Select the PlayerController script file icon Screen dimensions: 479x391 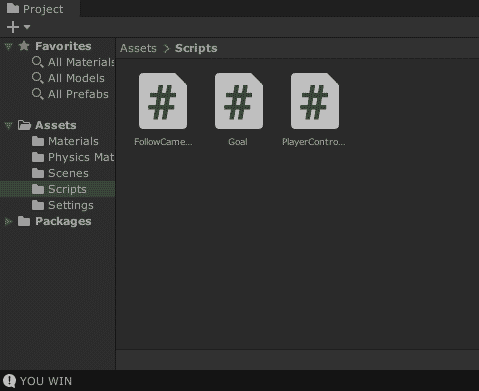click(315, 101)
